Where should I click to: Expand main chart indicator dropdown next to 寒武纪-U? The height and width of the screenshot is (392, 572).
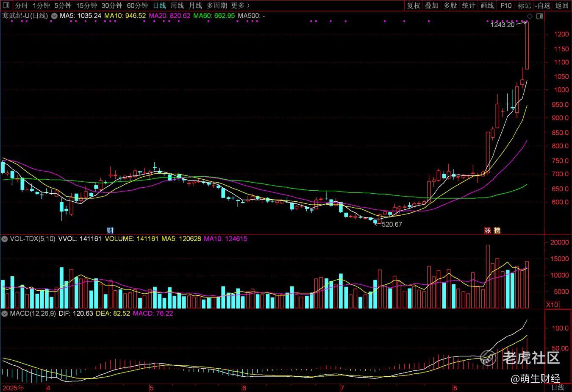point(54,16)
